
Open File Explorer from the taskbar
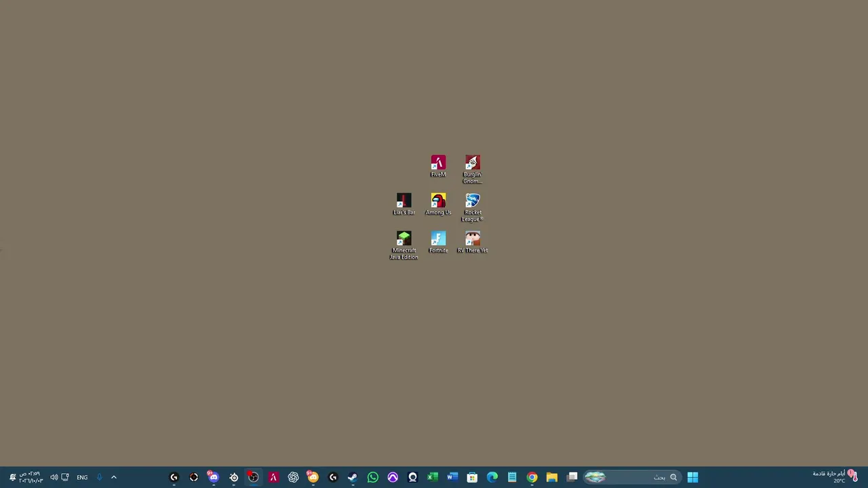(552, 477)
